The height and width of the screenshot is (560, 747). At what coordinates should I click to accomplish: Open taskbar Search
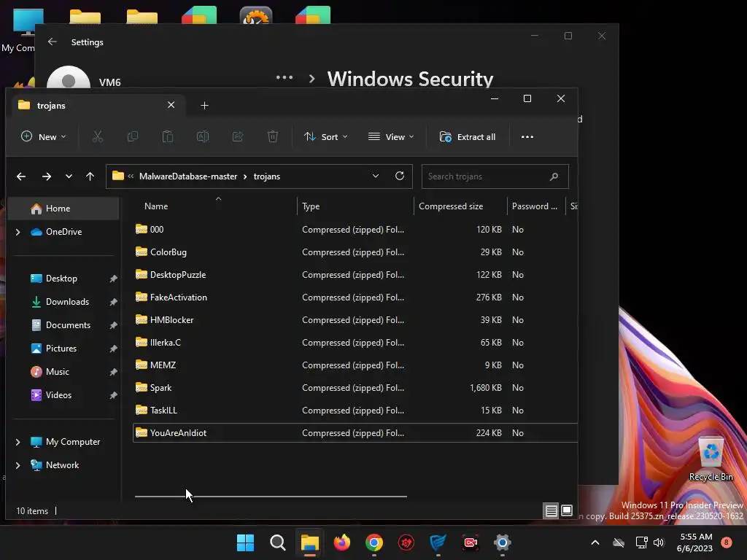point(277,542)
